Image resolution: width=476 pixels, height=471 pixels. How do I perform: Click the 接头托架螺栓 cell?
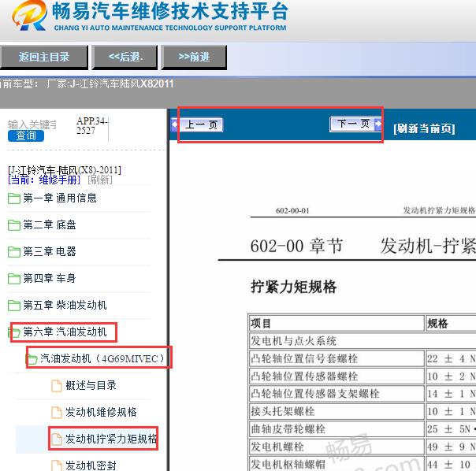pos(337,411)
